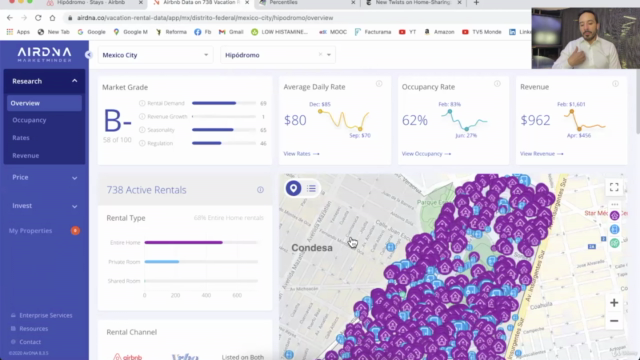Toggle blue private room map layer
Image resolution: width=640 pixels, height=360 pixels.
[x=614, y=229]
